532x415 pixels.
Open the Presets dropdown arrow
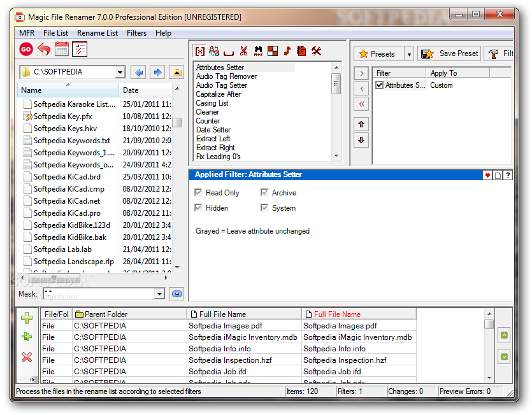(x=409, y=54)
